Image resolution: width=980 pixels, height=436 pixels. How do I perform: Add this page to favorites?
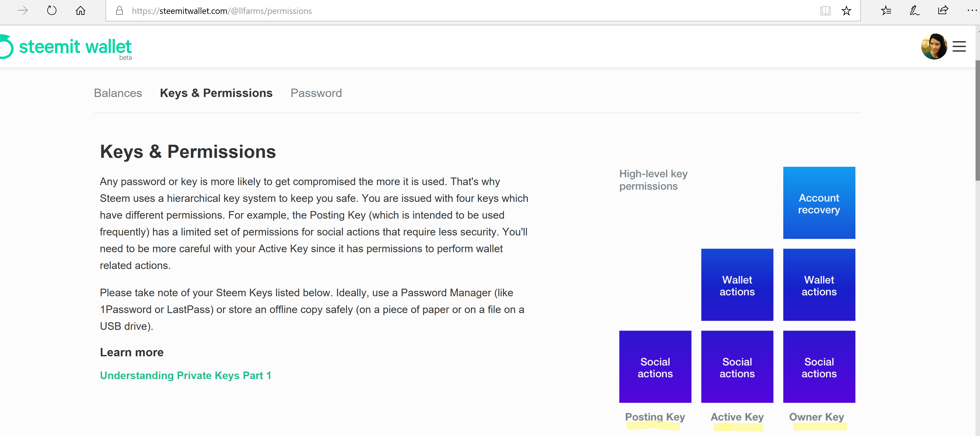pos(846,11)
